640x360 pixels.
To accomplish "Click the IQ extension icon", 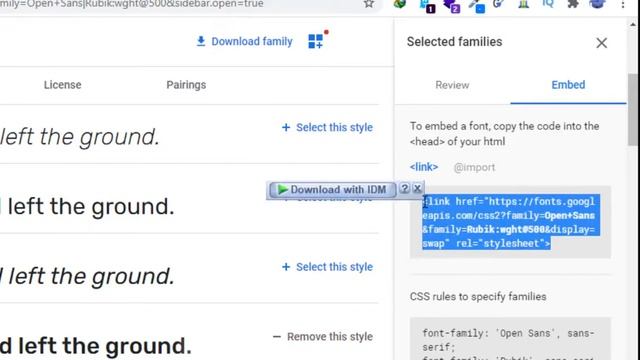I will [547, 4].
